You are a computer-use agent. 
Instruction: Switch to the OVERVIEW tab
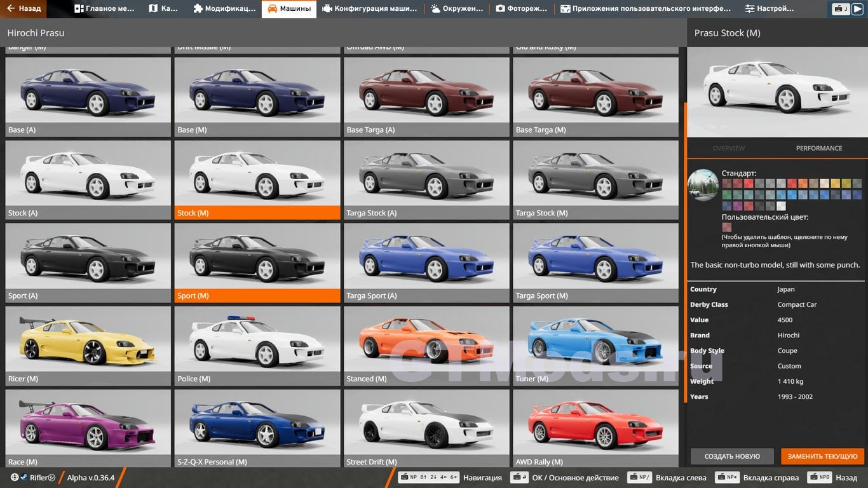(728, 148)
